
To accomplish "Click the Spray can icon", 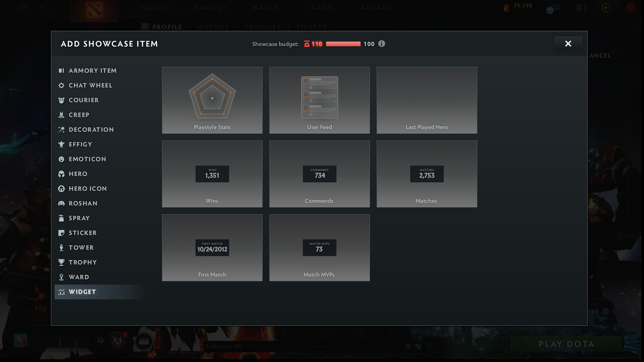I will (x=62, y=218).
